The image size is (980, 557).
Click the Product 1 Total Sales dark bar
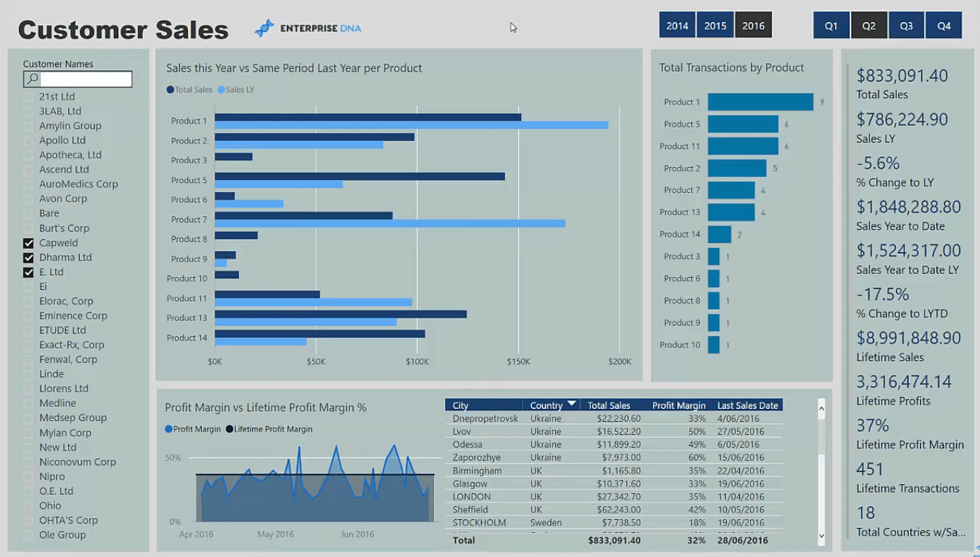pos(368,117)
